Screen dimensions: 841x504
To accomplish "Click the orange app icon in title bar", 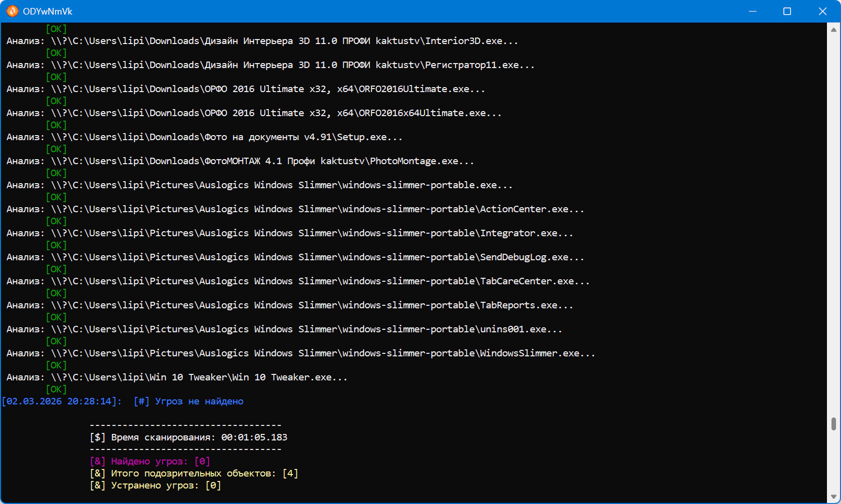I will click(12, 11).
